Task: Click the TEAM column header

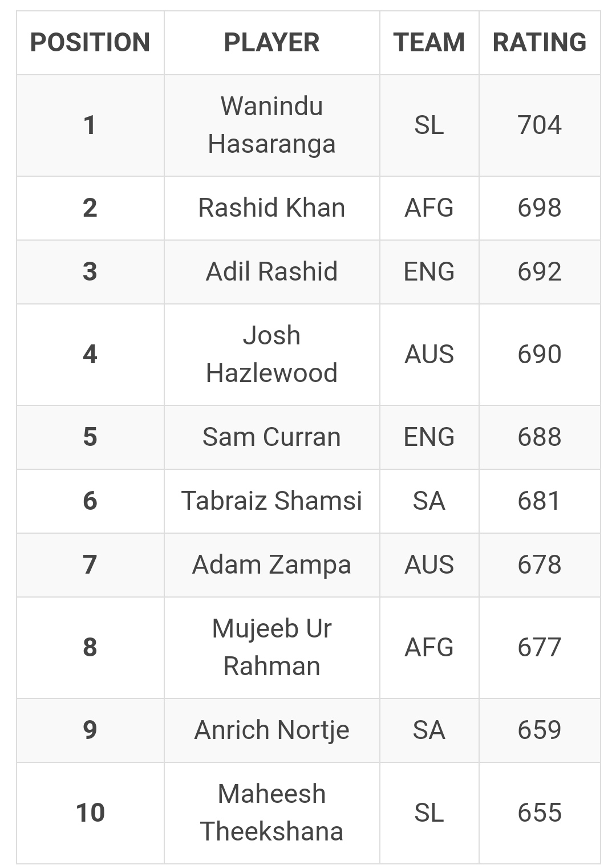Action: tap(429, 42)
